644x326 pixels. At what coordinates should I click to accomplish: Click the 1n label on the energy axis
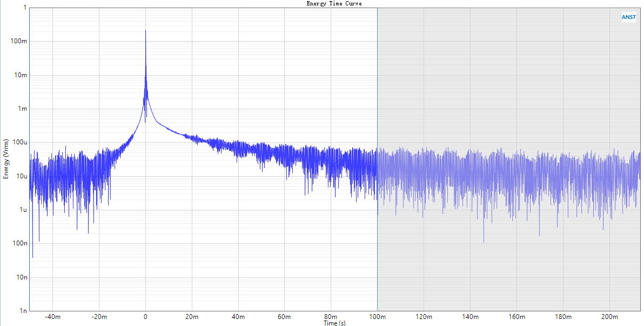pos(23,311)
